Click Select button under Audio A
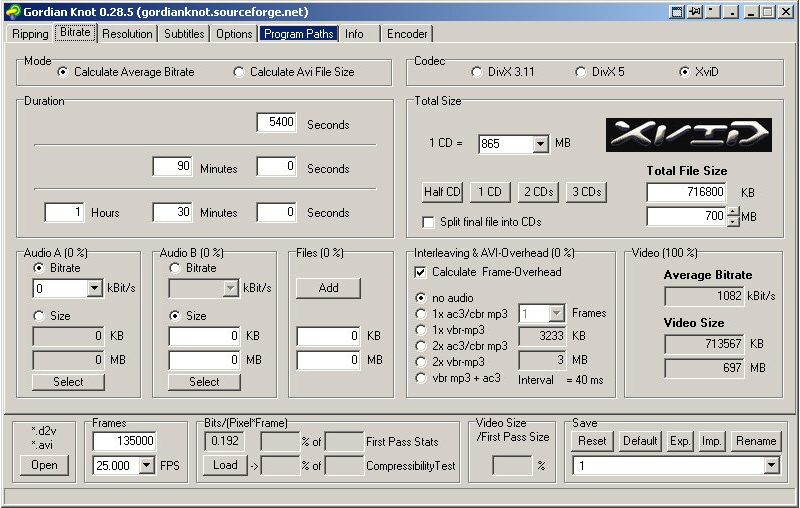 coord(68,382)
